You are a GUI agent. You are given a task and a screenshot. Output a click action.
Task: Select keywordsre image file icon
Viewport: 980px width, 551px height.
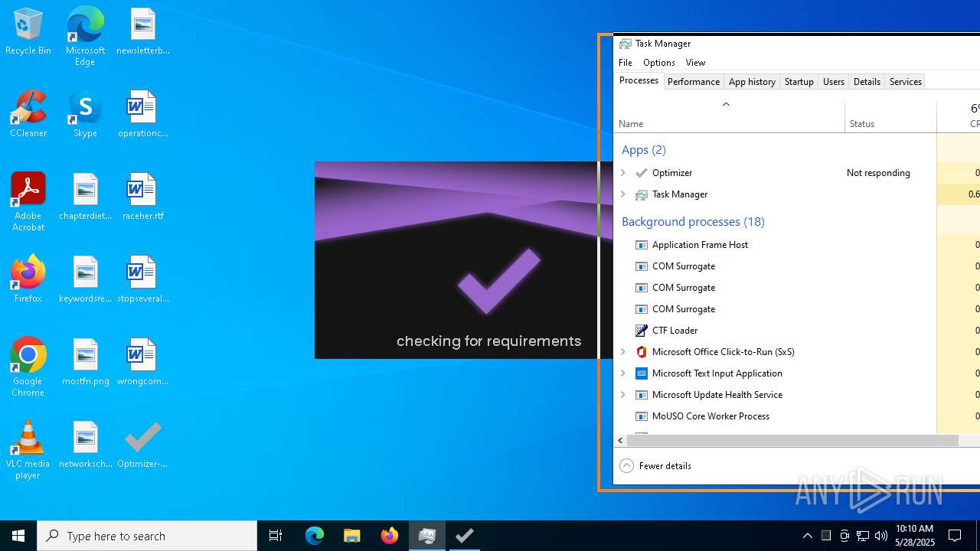tap(86, 280)
